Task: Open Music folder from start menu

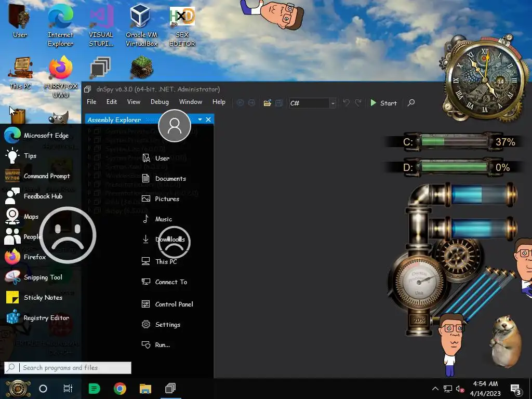Action: click(157, 219)
